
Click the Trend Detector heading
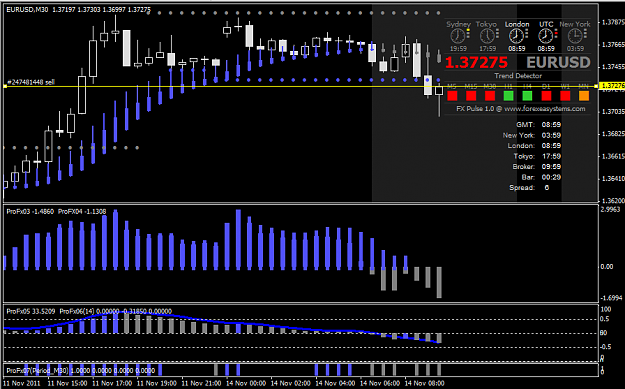click(518, 76)
